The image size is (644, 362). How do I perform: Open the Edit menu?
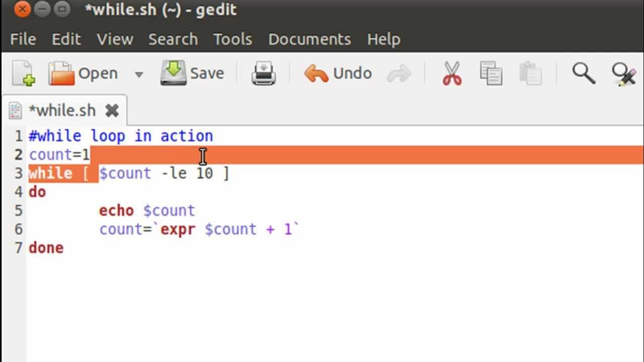66,39
